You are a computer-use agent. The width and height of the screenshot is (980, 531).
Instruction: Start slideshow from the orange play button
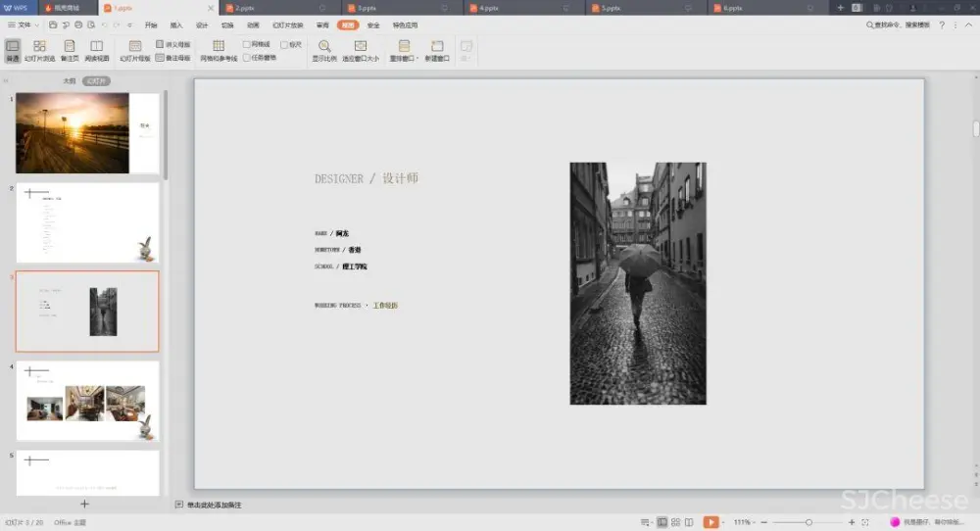pos(710,522)
